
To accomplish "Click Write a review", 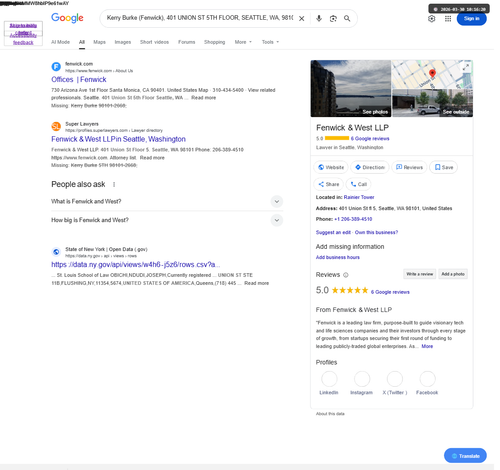I will pyautogui.click(x=419, y=274).
